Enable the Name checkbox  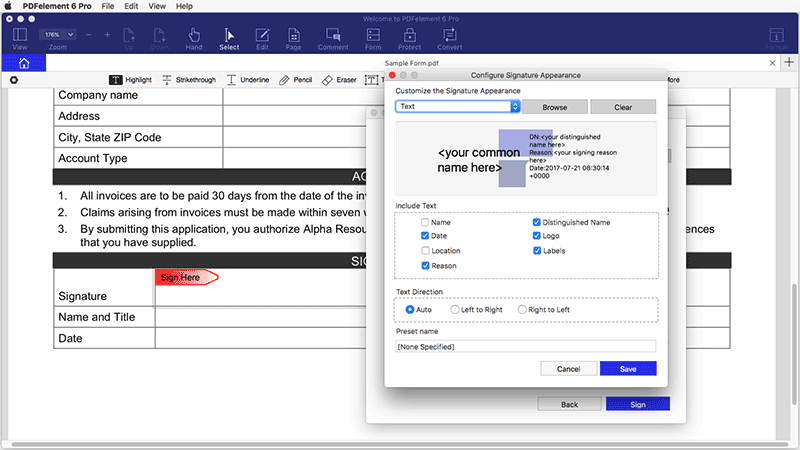425,222
